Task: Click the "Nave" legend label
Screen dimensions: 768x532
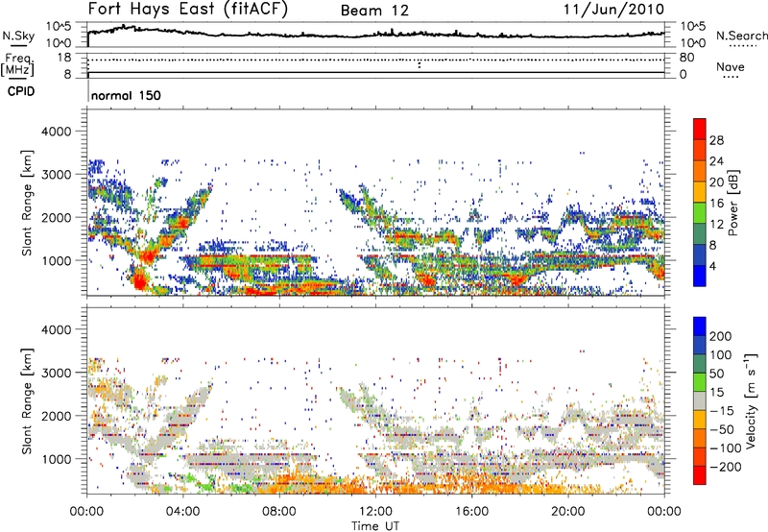Action: click(x=731, y=66)
